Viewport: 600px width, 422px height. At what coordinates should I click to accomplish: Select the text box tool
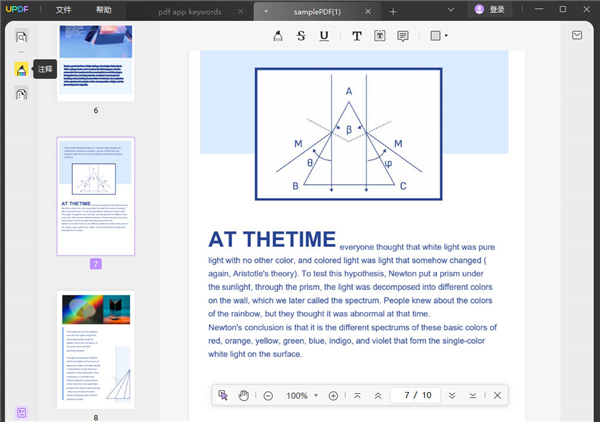[x=380, y=36]
